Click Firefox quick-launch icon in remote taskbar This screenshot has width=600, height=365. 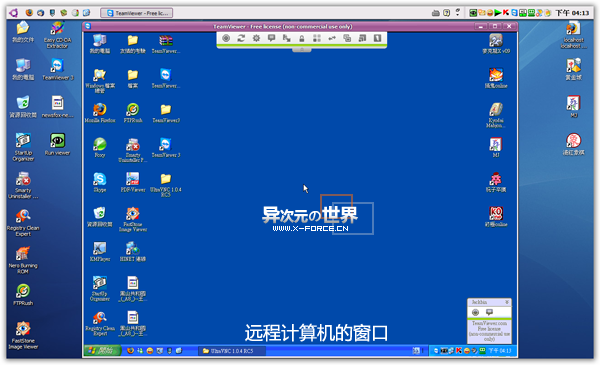tap(130, 350)
